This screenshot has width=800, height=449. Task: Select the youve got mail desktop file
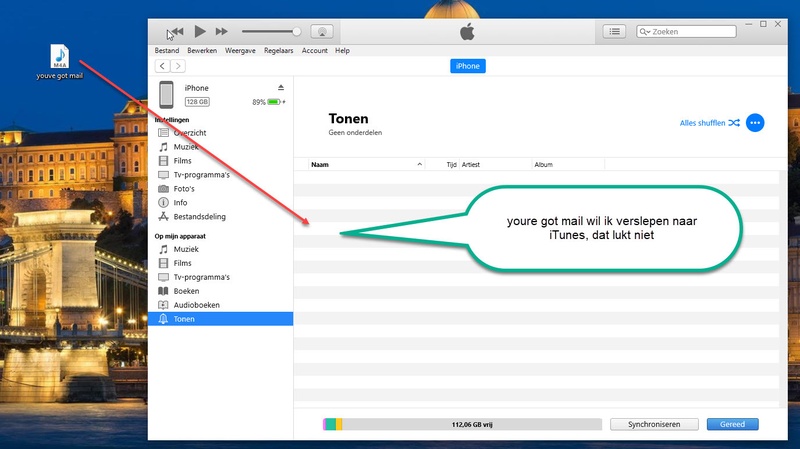point(60,62)
